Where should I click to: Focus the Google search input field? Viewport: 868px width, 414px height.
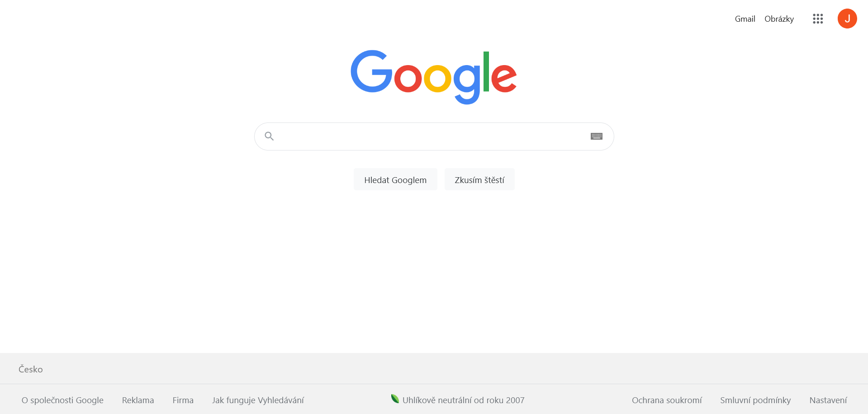tap(432, 136)
